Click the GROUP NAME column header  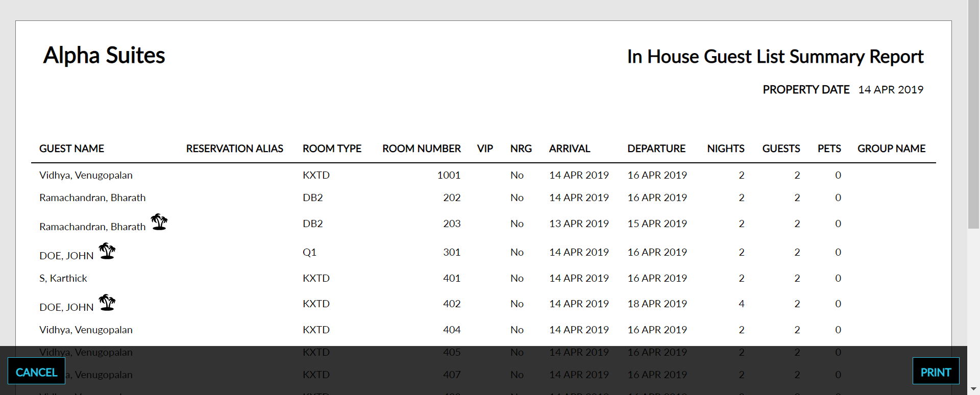891,149
